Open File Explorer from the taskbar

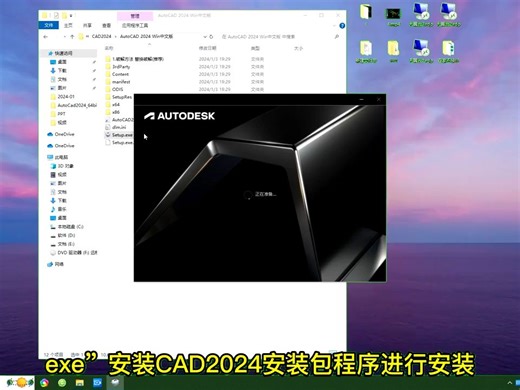[x=80, y=383]
